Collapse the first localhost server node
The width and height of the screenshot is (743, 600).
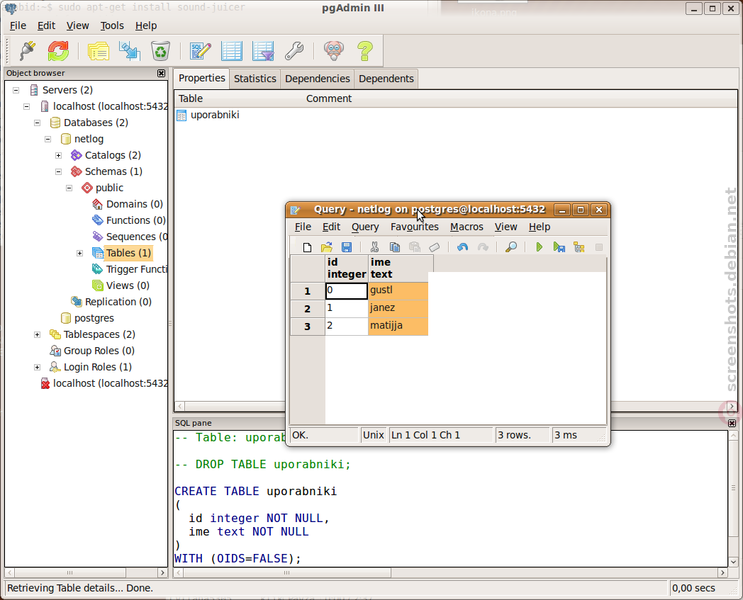point(27,107)
